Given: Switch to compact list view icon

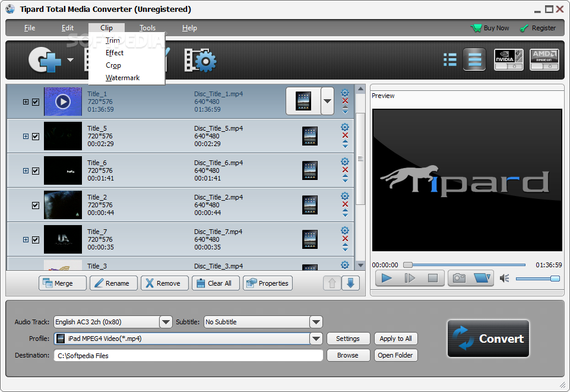Looking at the screenshot, I should (x=474, y=59).
